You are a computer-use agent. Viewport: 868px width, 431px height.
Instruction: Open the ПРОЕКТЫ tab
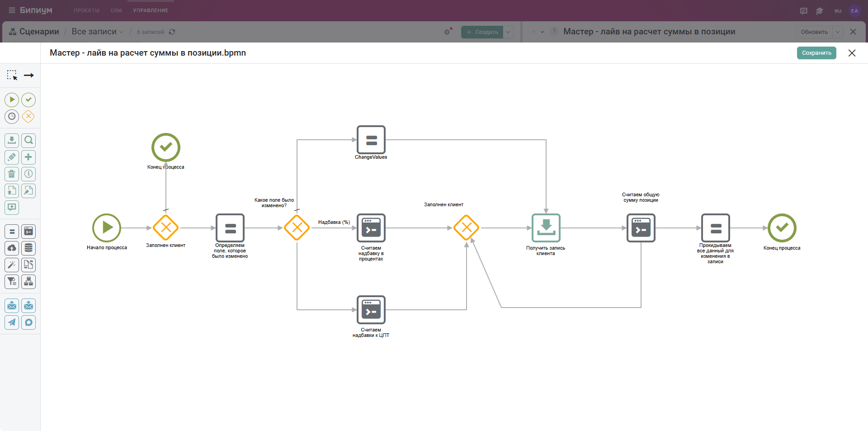pos(86,10)
